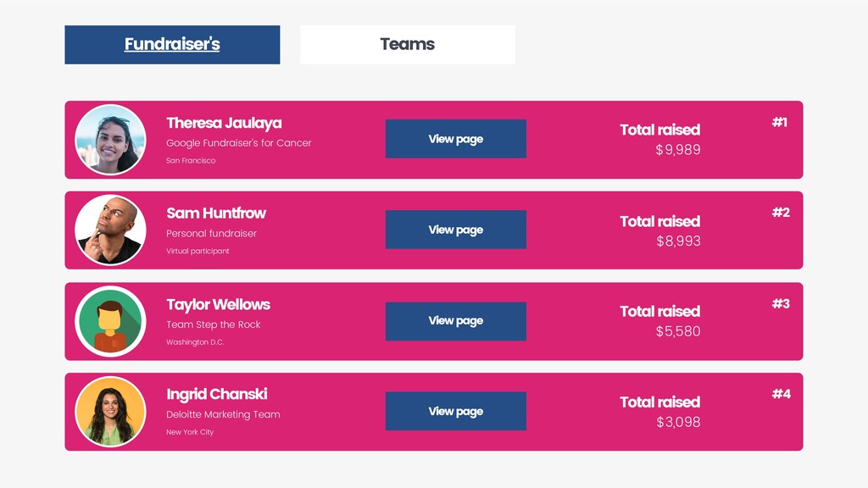Switch to the Fundraiser's tab
868x488 pixels.
pyautogui.click(x=172, y=44)
